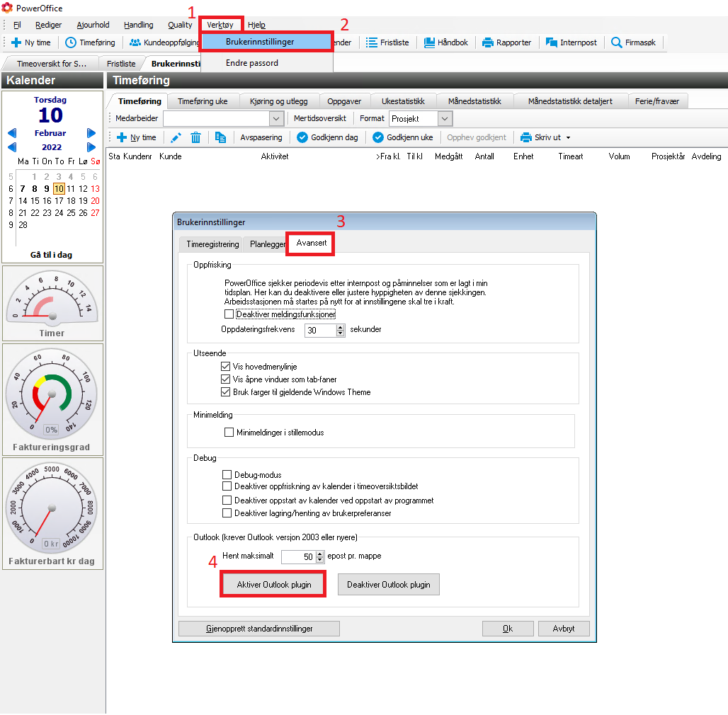728x715 pixels.
Task: Expand the Medarbeider dropdown
Action: coord(276,119)
